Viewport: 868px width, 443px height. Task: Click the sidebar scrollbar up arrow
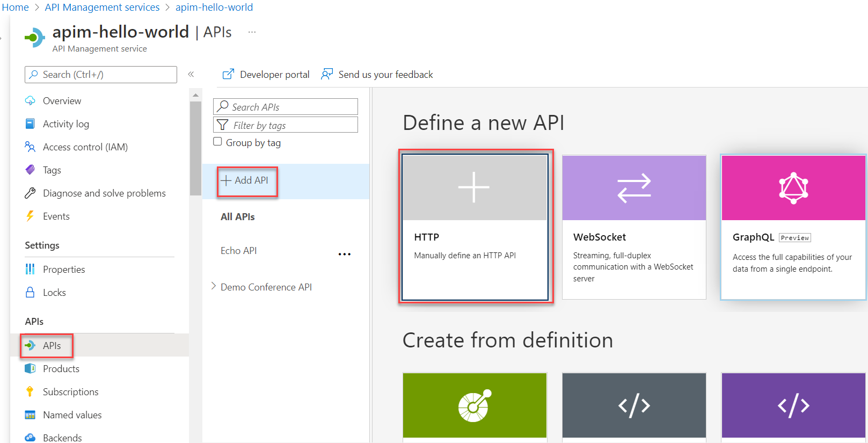pos(195,95)
